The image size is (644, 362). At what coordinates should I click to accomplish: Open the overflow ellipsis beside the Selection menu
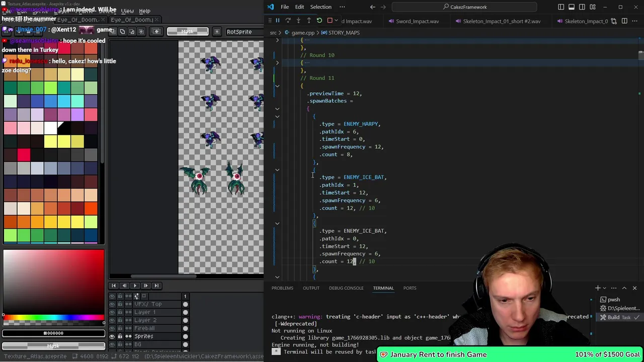[x=342, y=7]
